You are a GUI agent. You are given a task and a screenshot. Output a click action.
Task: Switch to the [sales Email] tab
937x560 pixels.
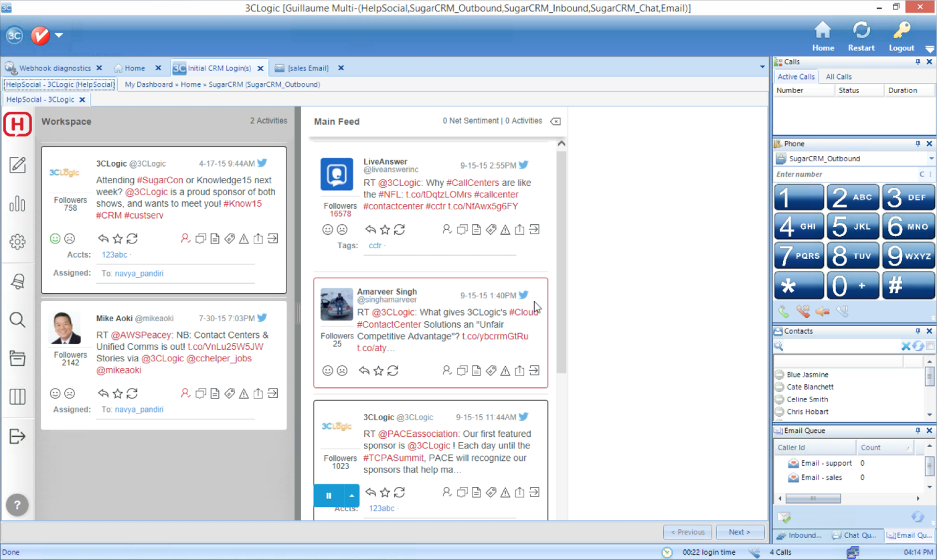pyautogui.click(x=309, y=68)
